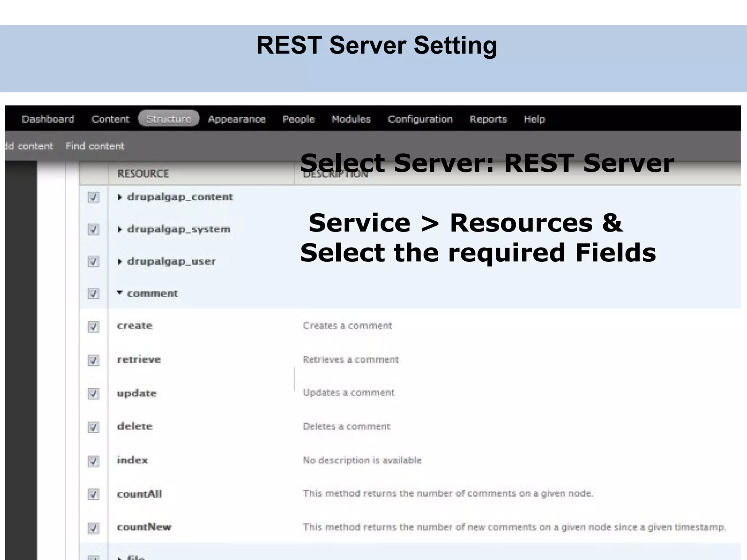Expand the drupalgap_user resource arrow
The height and width of the screenshot is (560, 747).
click(x=120, y=261)
